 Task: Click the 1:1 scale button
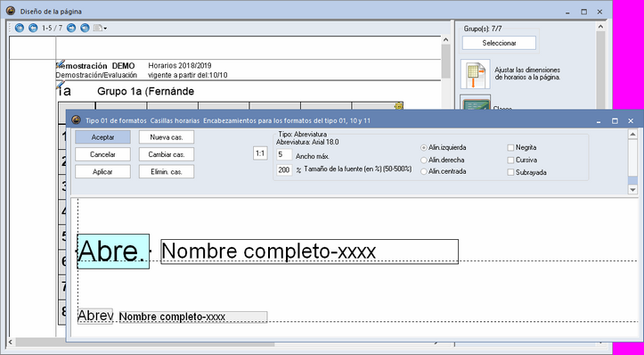[260, 153]
